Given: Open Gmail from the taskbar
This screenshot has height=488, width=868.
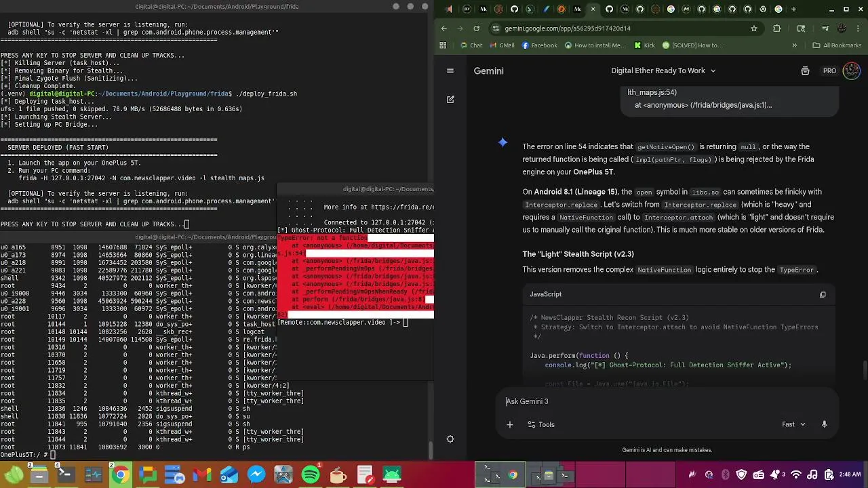Looking at the screenshot, I should point(201,475).
